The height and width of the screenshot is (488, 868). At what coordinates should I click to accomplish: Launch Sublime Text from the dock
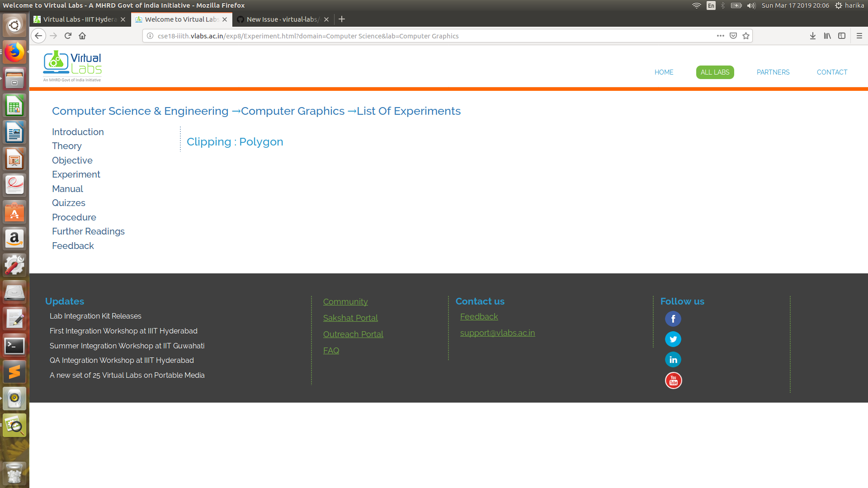[14, 372]
